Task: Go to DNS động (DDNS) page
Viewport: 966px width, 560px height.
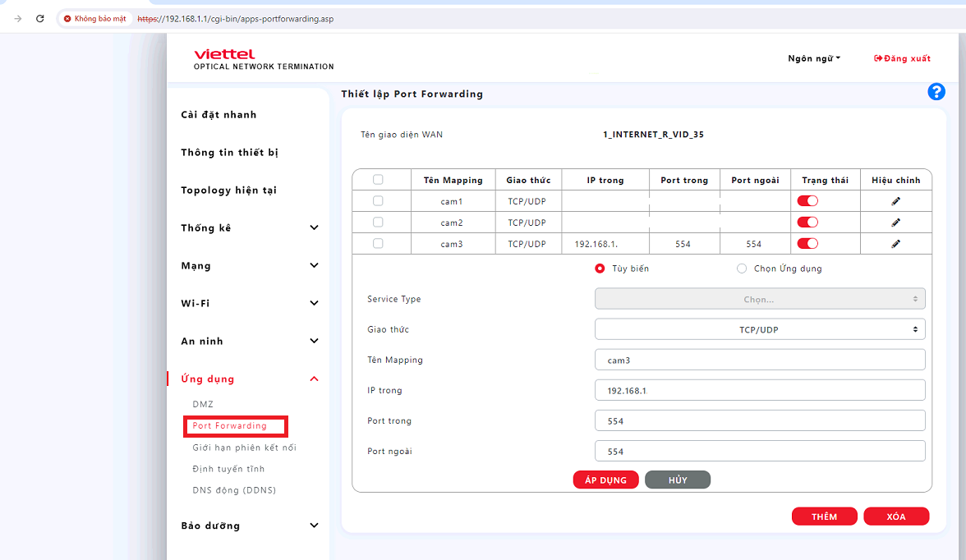Action: pyautogui.click(x=234, y=490)
